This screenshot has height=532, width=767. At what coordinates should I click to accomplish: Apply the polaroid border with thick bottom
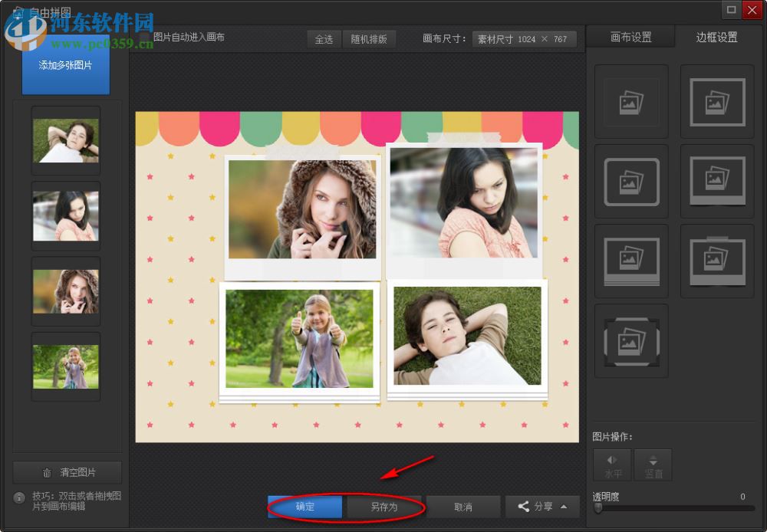[717, 182]
